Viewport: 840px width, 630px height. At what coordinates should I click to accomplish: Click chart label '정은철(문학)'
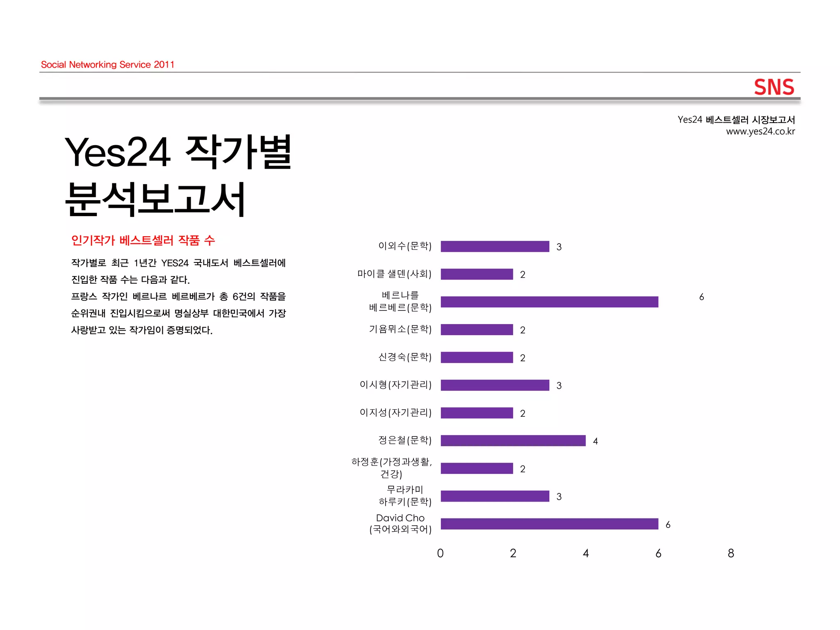[x=405, y=441]
